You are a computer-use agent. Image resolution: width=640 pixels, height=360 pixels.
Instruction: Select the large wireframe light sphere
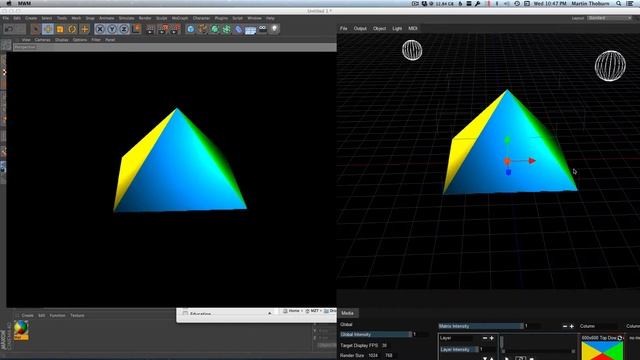(x=610, y=66)
